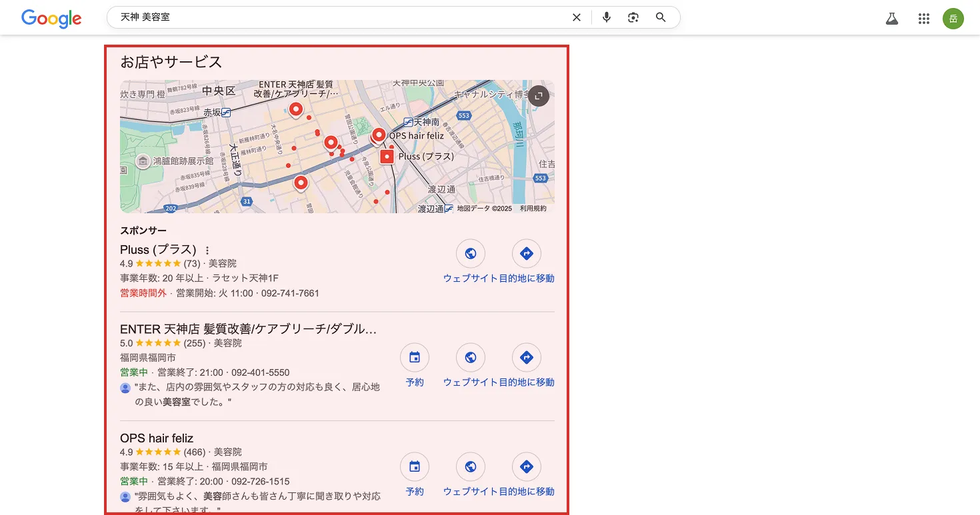The height and width of the screenshot is (515, 980).
Task: Click the magnifier search icon
Action: 661,17
